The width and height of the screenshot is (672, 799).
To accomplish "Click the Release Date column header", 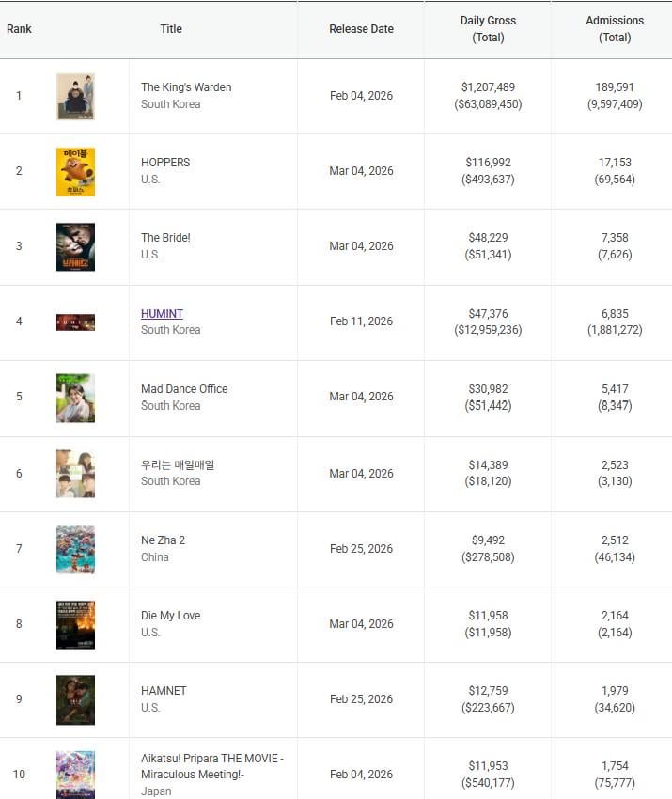I will tap(361, 29).
